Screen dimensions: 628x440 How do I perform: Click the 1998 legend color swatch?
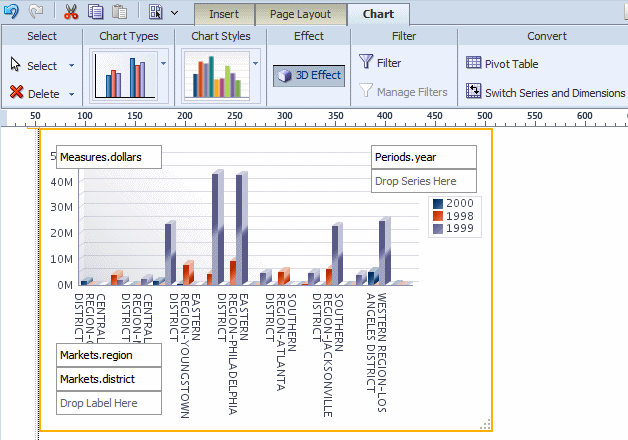(438, 216)
